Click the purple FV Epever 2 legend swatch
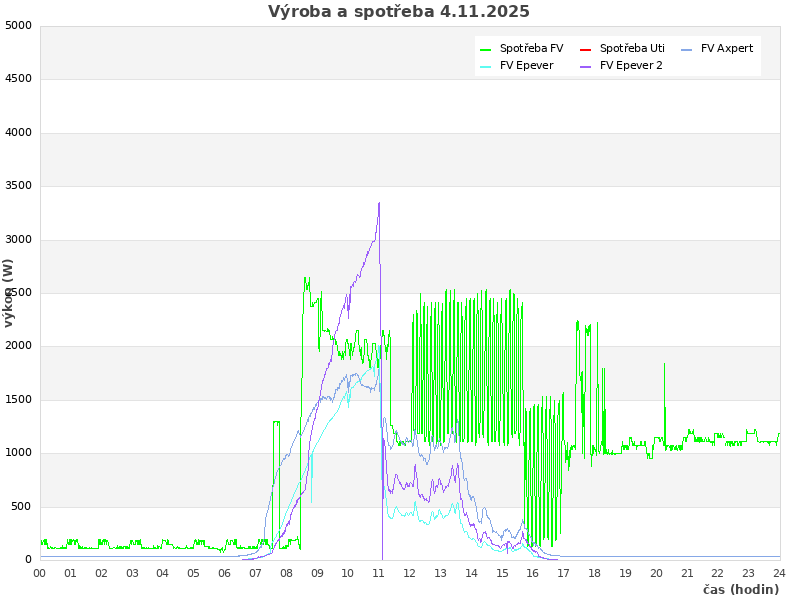Screen dimensions: 800x600 tap(586, 66)
